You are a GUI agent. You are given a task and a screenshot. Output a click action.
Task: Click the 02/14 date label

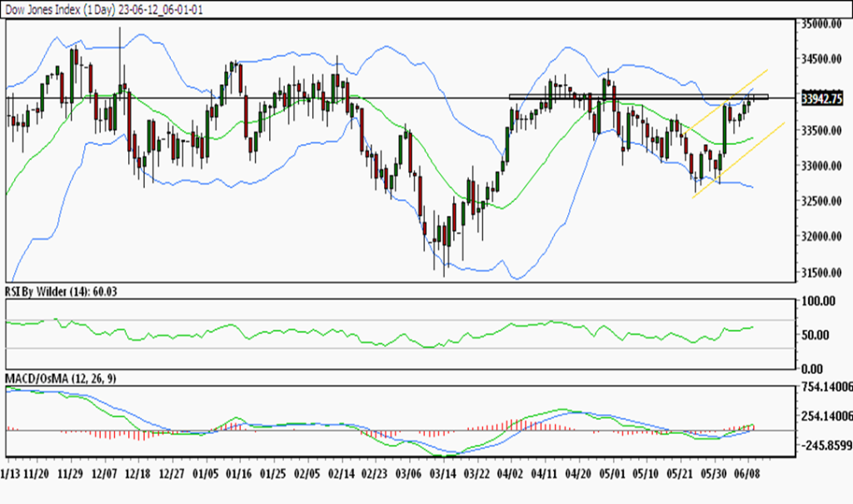pos(341,473)
